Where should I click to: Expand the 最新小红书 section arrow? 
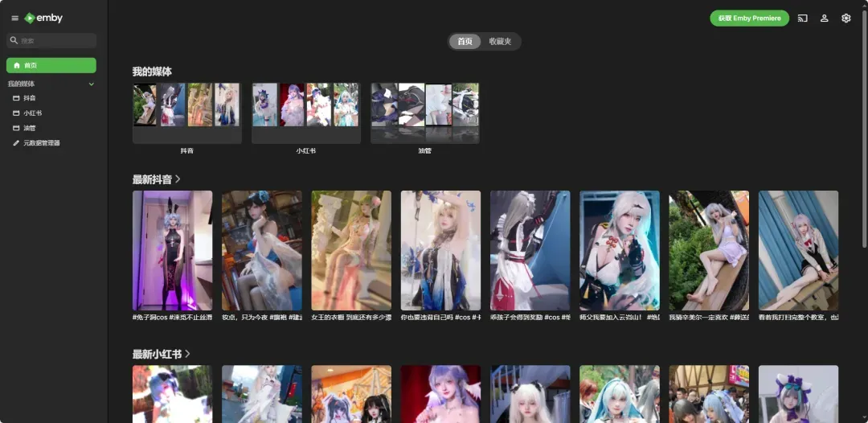click(187, 354)
